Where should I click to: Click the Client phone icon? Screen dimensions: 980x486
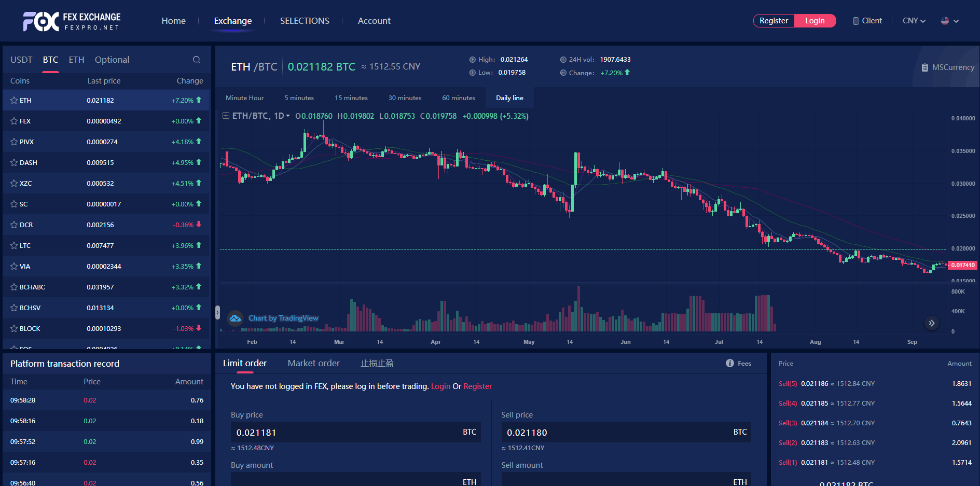click(855, 21)
